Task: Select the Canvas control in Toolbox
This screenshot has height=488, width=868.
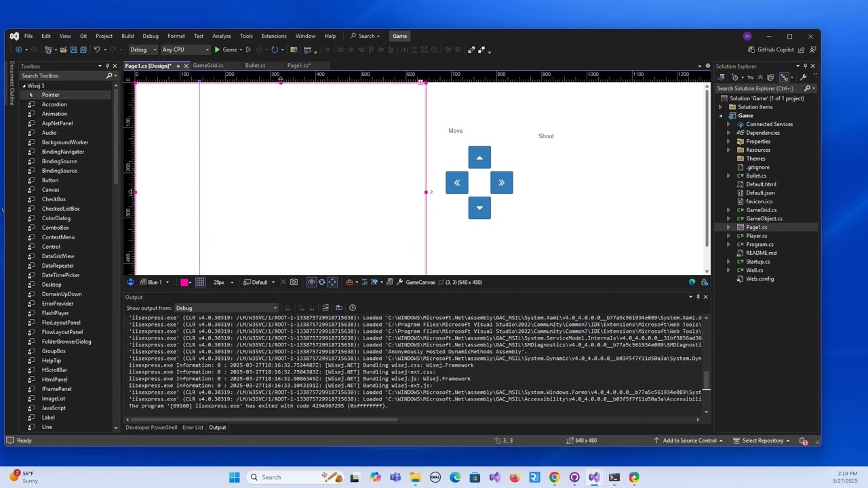Action: point(51,190)
